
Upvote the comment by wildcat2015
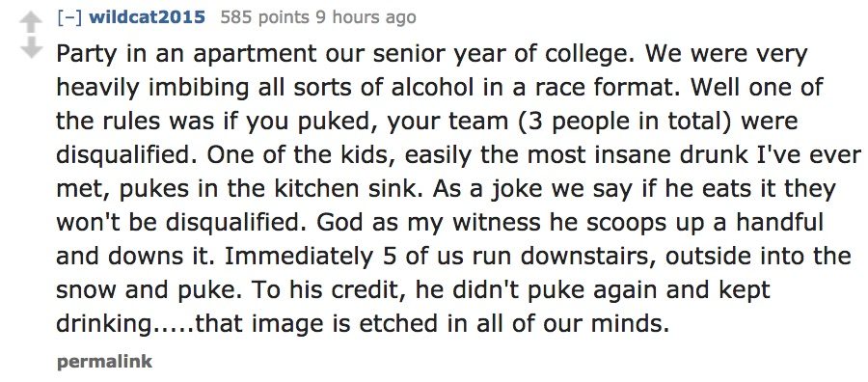pos(32,23)
